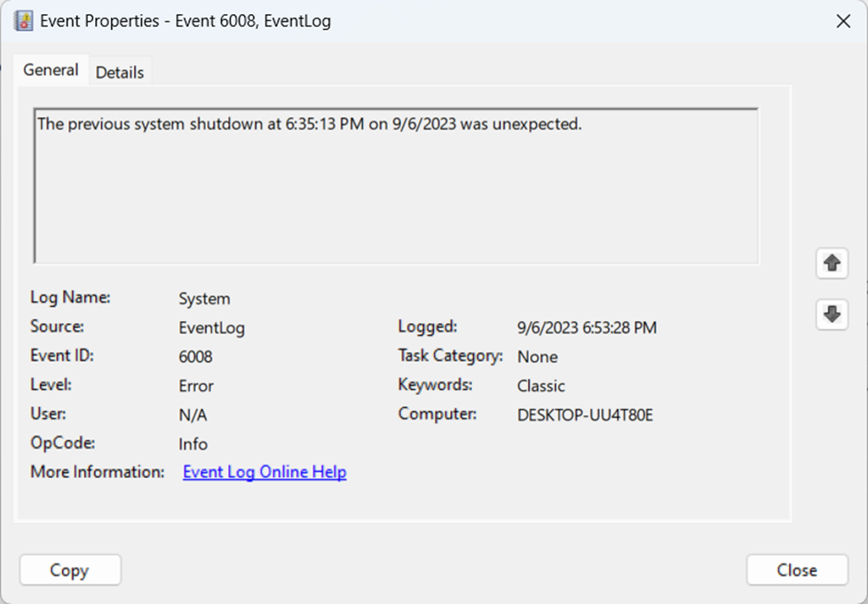Click the More Information label
This screenshot has width=868, height=604.
click(98, 472)
